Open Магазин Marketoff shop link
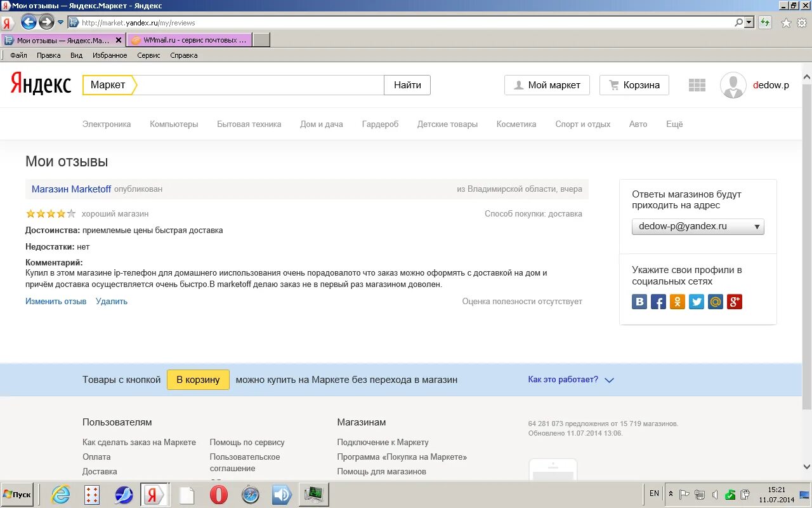The width and height of the screenshot is (812, 508). coord(71,189)
